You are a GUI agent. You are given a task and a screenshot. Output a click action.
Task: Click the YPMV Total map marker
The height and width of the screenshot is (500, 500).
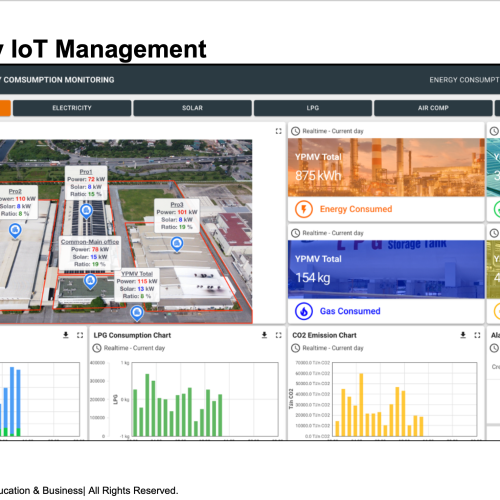point(137,313)
